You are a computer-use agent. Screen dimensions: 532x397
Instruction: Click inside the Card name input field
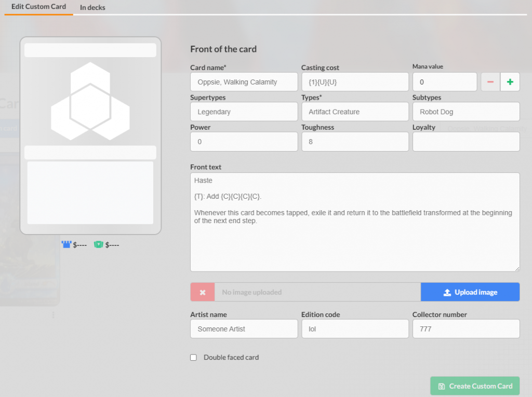point(244,81)
